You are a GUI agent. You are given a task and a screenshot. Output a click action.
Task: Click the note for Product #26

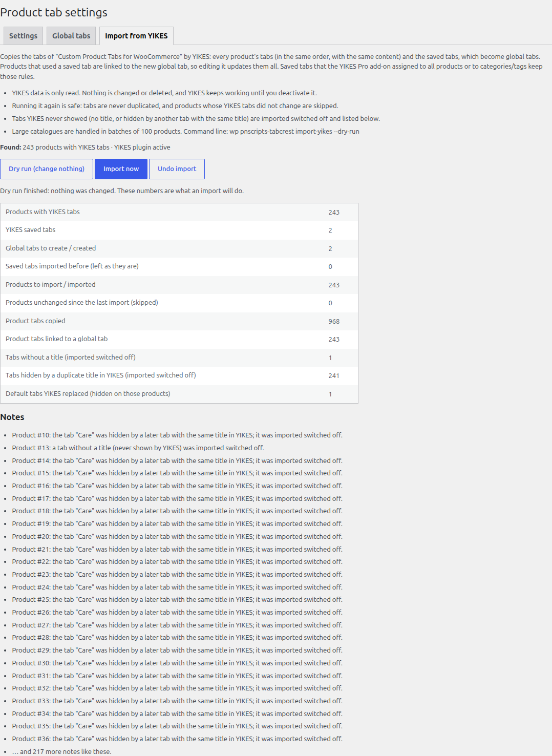click(x=177, y=613)
